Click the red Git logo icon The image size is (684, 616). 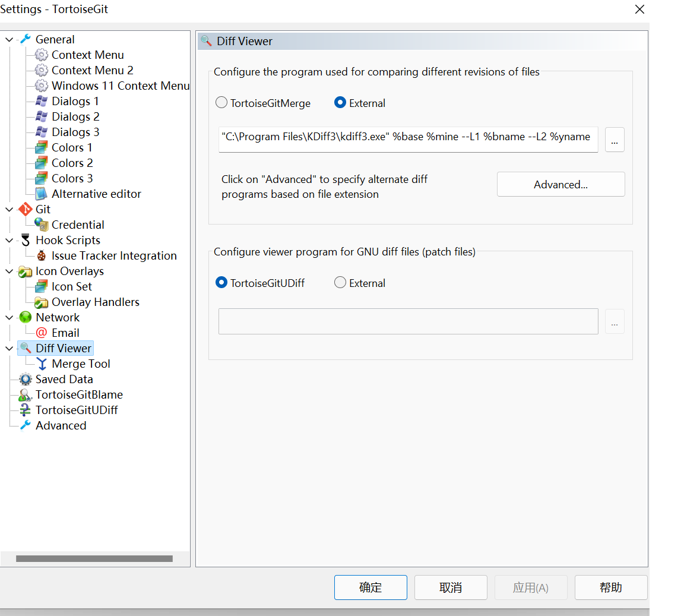[x=26, y=209]
